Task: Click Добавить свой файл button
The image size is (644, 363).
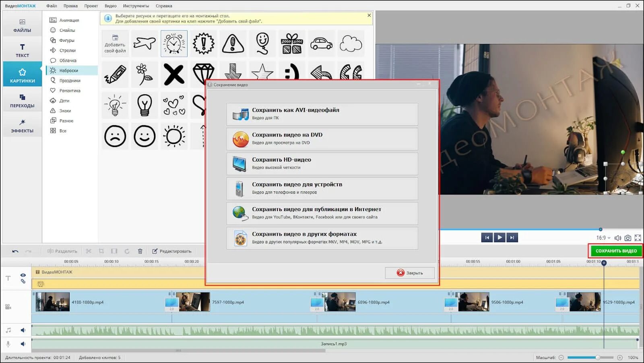Action: (115, 44)
